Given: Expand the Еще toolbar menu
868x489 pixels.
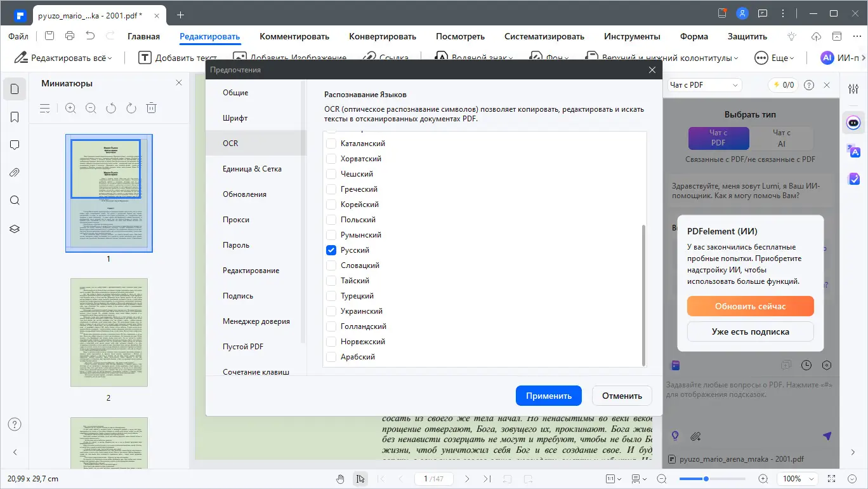Looking at the screenshot, I should [774, 58].
